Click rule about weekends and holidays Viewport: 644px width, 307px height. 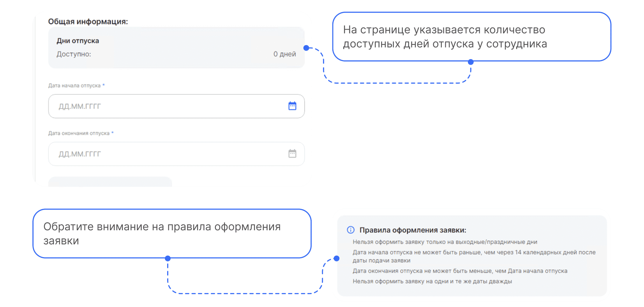click(445, 242)
